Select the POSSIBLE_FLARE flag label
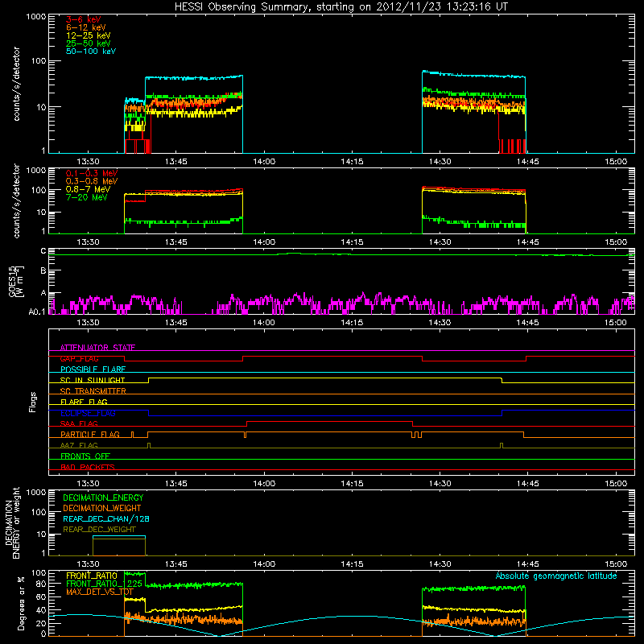This screenshot has height=644, width=644. pyautogui.click(x=93, y=369)
